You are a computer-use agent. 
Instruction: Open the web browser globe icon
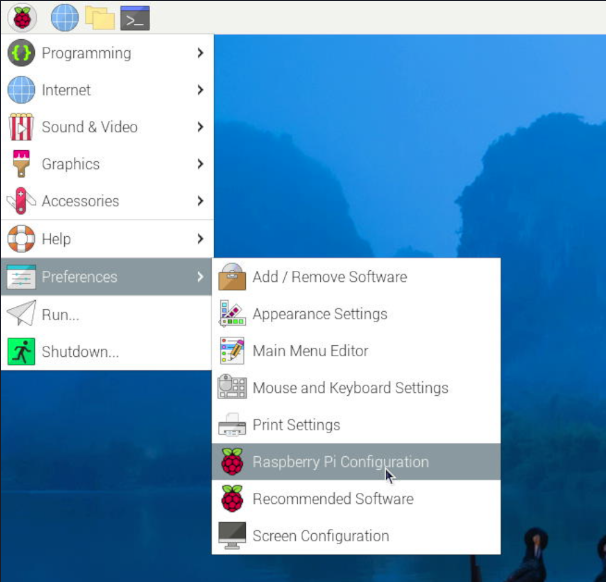pos(64,17)
